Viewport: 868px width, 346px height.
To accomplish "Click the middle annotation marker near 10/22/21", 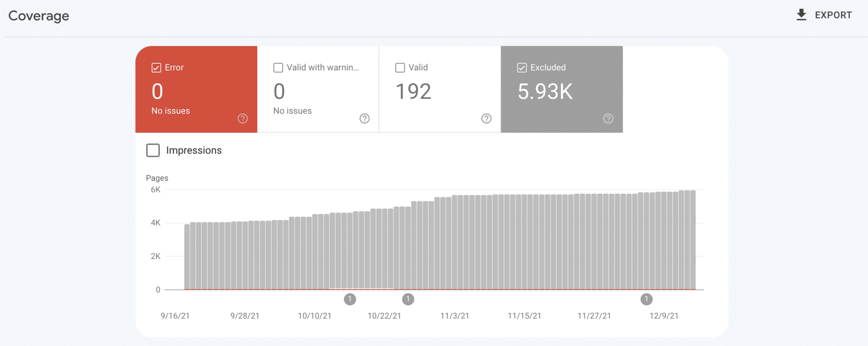I will click(408, 299).
